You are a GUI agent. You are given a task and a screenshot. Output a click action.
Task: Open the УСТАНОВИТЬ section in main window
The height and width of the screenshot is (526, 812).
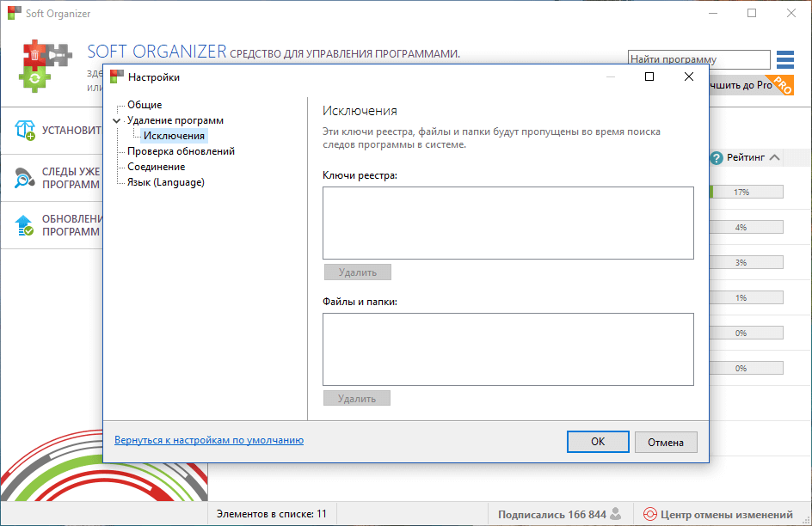click(52, 131)
